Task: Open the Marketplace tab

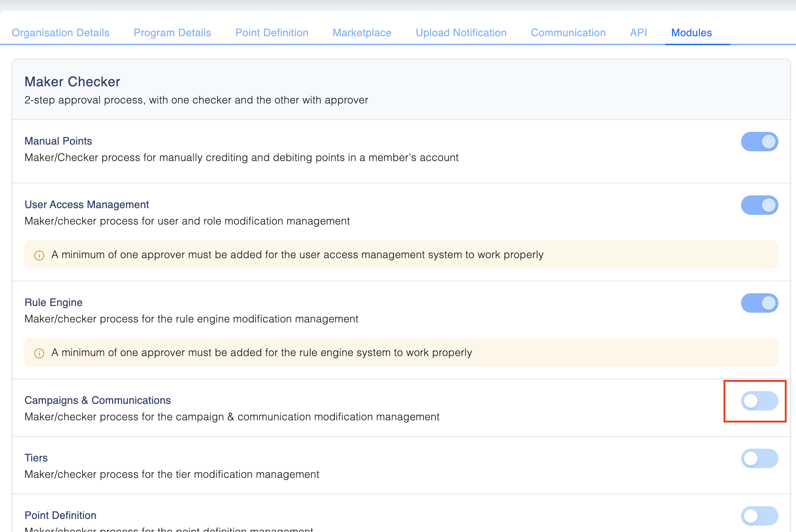Action: [x=362, y=33]
